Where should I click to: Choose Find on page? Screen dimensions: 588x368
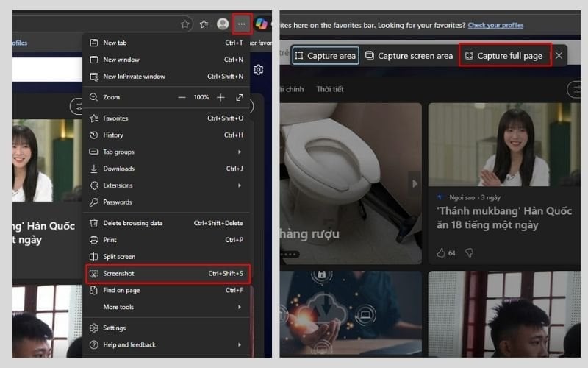167,290
